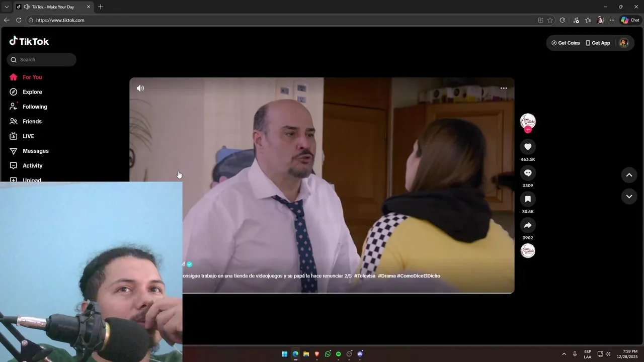This screenshot has width=644, height=362.
Task: Click the #Drama hashtag
Action: click(386, 276)
